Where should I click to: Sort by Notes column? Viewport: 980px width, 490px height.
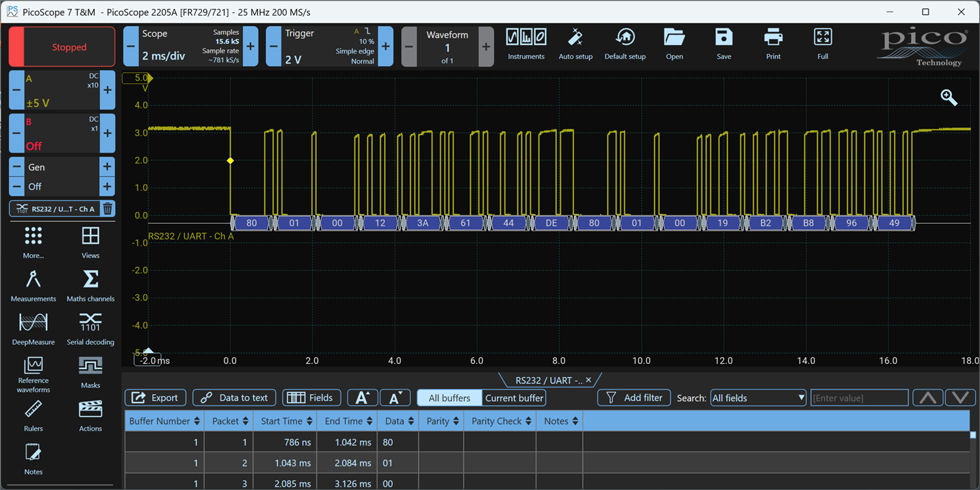point(559,421)
